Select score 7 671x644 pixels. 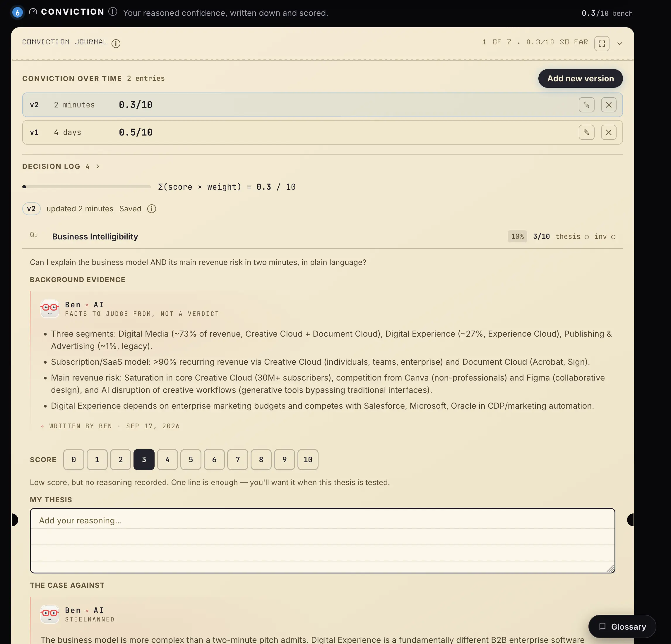238,460
